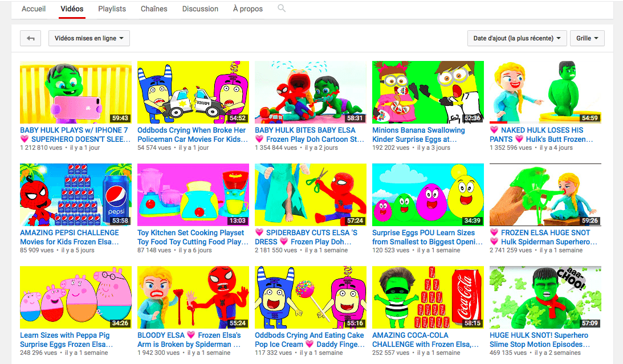Expand the Vidéos mises en ligne dropdown
The height and width of the screenshot is (364, 623).
89,39
